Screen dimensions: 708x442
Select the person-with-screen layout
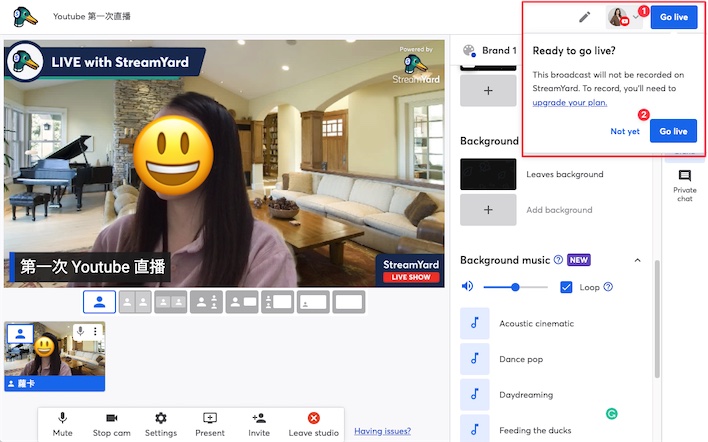242,302
